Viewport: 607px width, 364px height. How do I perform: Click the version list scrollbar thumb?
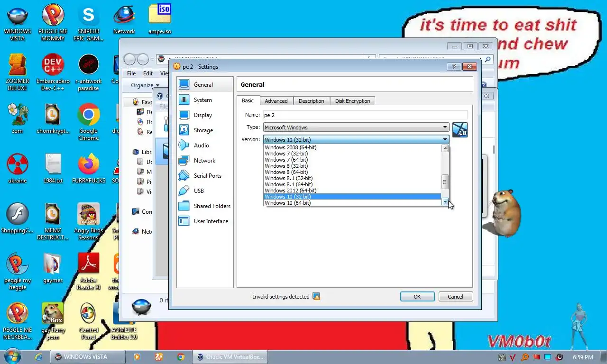point(445,182)
